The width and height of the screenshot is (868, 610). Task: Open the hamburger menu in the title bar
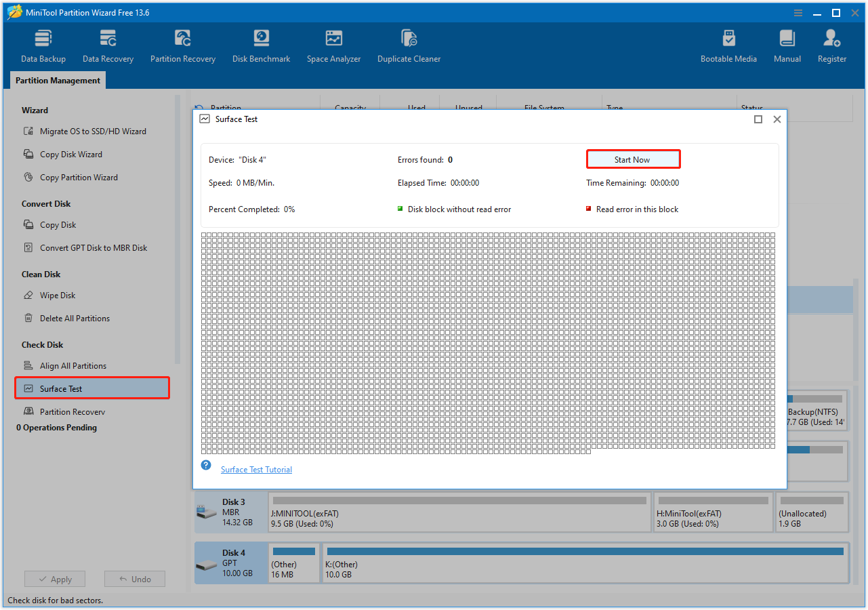[798, 12]
